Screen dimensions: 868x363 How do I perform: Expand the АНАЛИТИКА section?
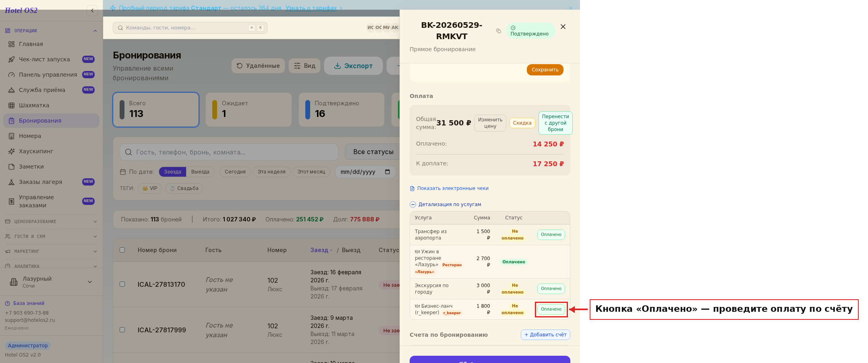coord(51,266)
